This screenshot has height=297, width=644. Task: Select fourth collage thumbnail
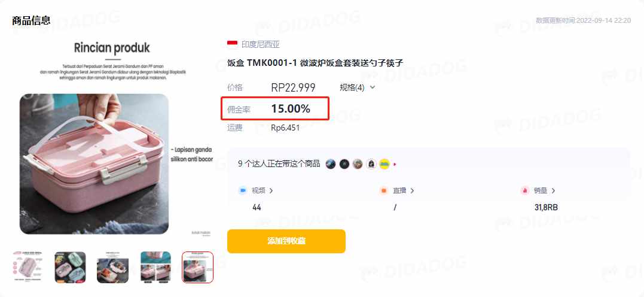pyautogui.click(x=155, y=268)
